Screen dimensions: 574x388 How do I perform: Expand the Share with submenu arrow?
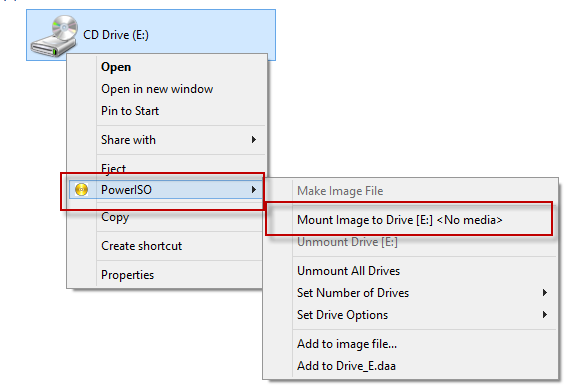tap(254, 140)
